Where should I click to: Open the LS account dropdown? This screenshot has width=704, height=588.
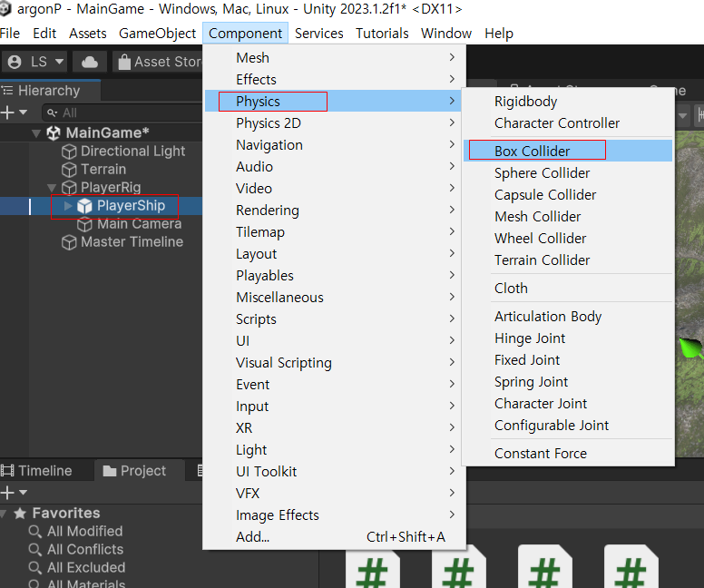coord(35,62)
